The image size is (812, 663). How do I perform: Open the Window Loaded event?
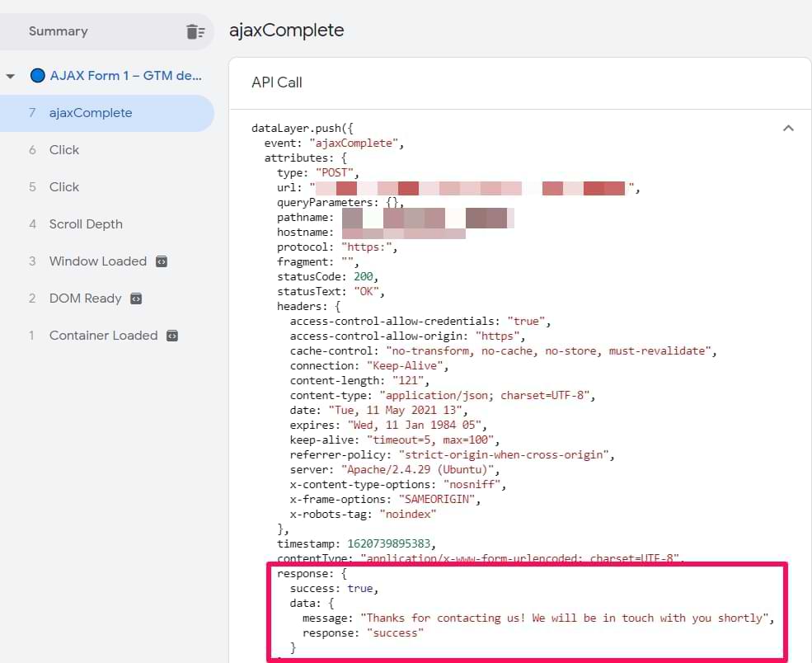pyautogui.click(x=97, y=261)
